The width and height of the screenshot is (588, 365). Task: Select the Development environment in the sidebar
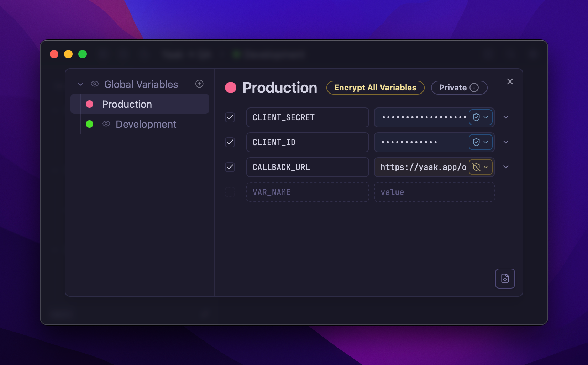coord(146,124)
